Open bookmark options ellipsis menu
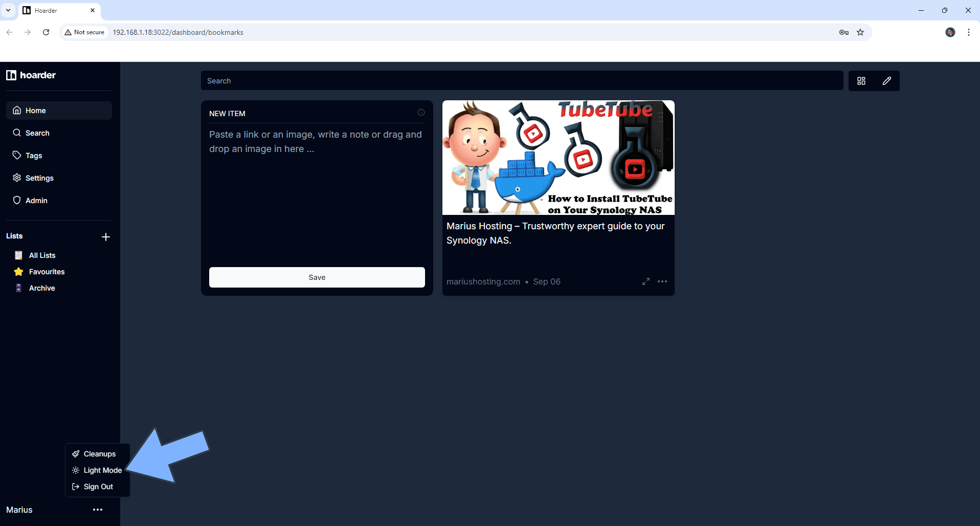This screenshot has width=980, height=526. (x=662, y=281)
